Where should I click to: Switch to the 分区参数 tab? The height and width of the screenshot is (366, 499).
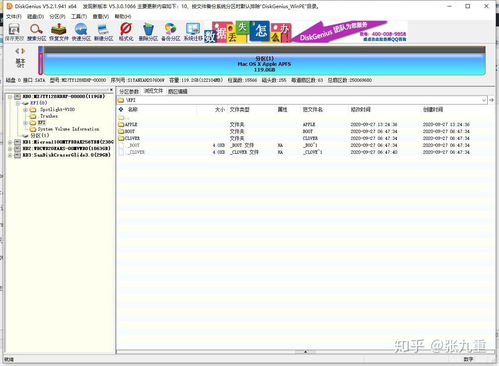pyautogui.click(x=129, y=91)
